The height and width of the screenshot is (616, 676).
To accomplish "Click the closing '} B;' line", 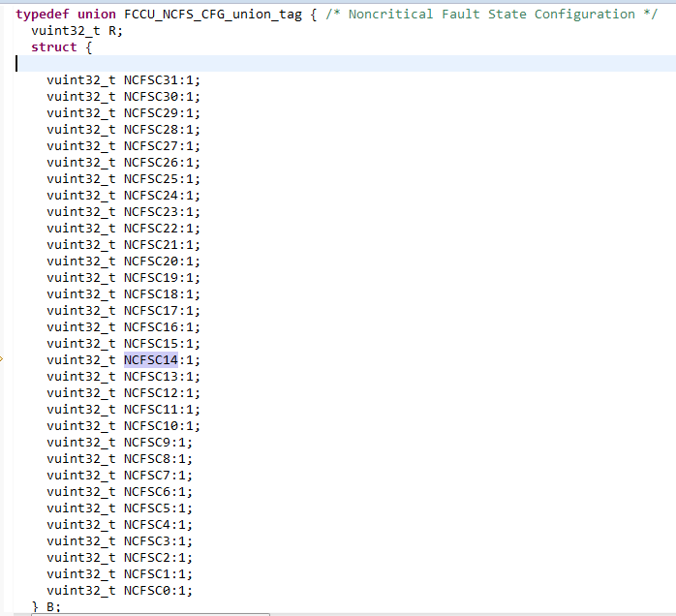I will (46, 607).
